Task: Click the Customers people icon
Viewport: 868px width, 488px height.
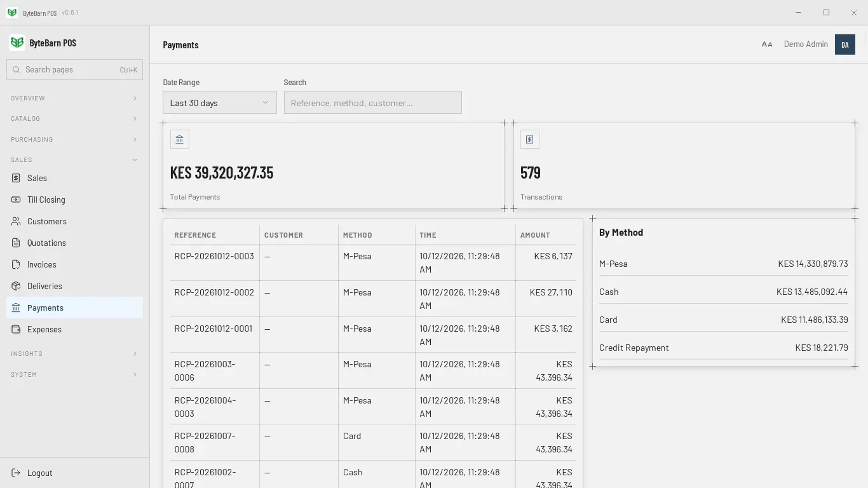Action: point(16,222)
